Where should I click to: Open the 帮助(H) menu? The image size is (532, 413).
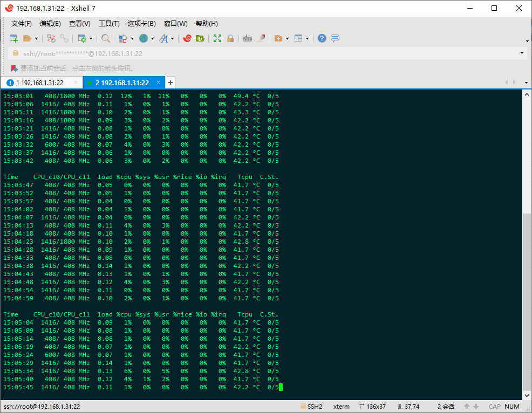(x=207, y=23)
